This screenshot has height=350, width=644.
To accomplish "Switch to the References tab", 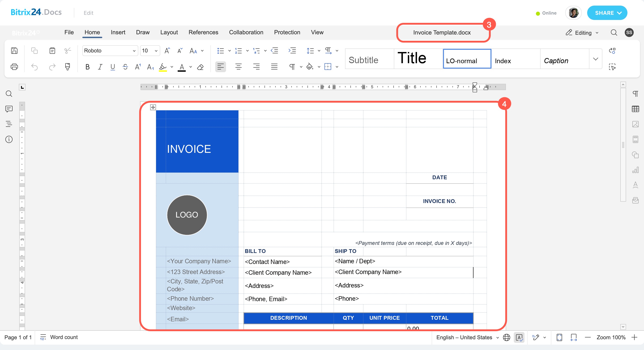I will [203, 32].
